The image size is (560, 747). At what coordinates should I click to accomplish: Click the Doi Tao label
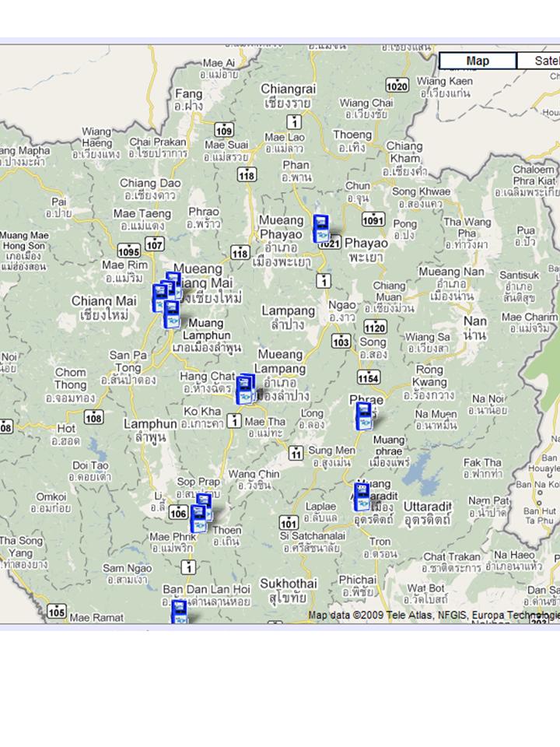click(90, 471)
